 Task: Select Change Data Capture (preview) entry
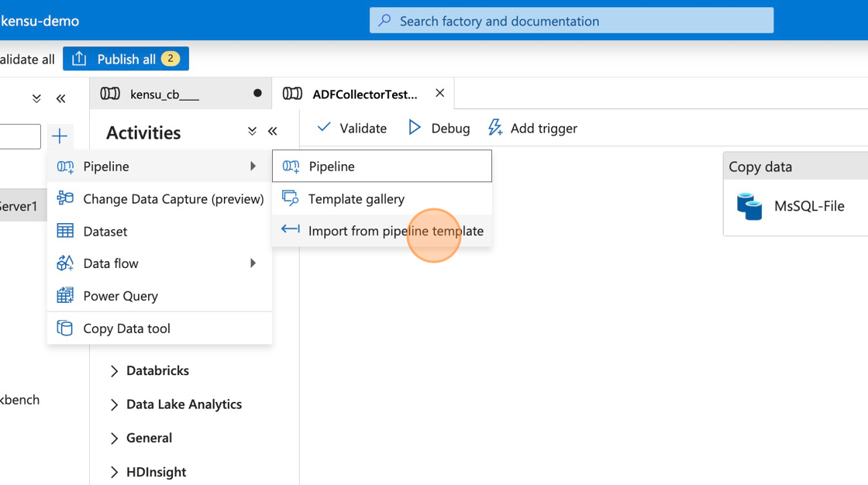[x=160, y=199]
